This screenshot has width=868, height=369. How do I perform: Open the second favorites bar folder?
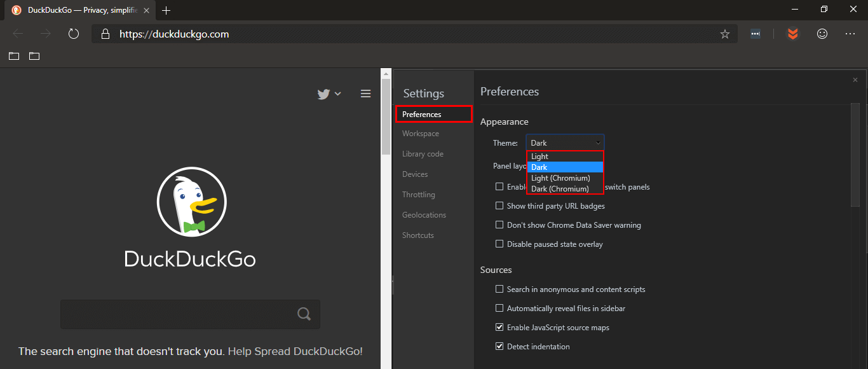[34, 56]
